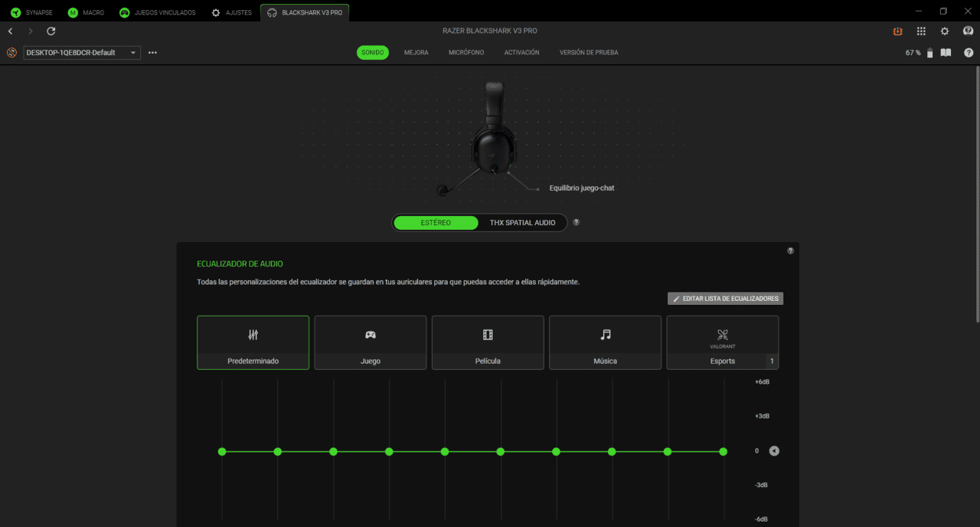Open the orange update notification icon
Image resolution: width=980 pixels, height=527 pixels.
897,31
